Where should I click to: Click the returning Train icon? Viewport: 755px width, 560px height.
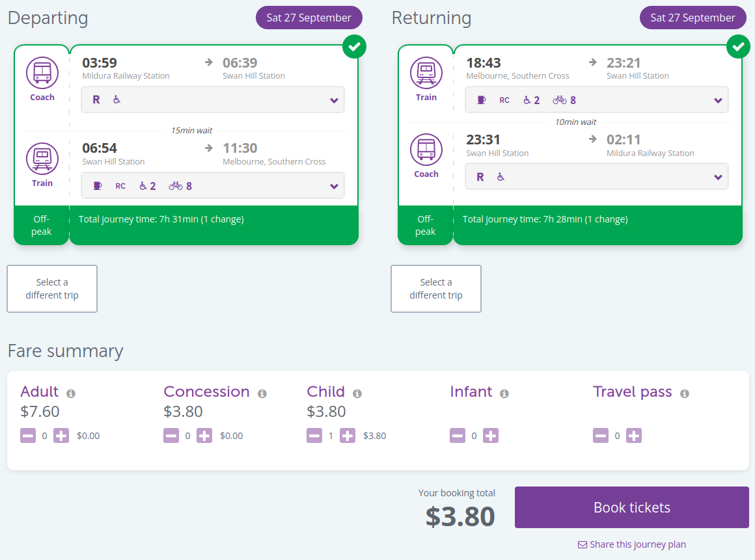426,73
